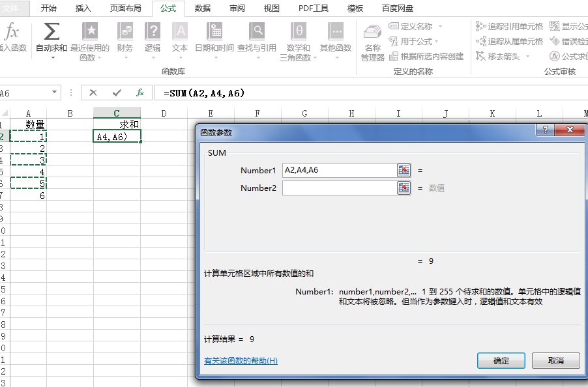Viewport: 588px width, 387px height.
Task: Select column A header
Action: 28,113
